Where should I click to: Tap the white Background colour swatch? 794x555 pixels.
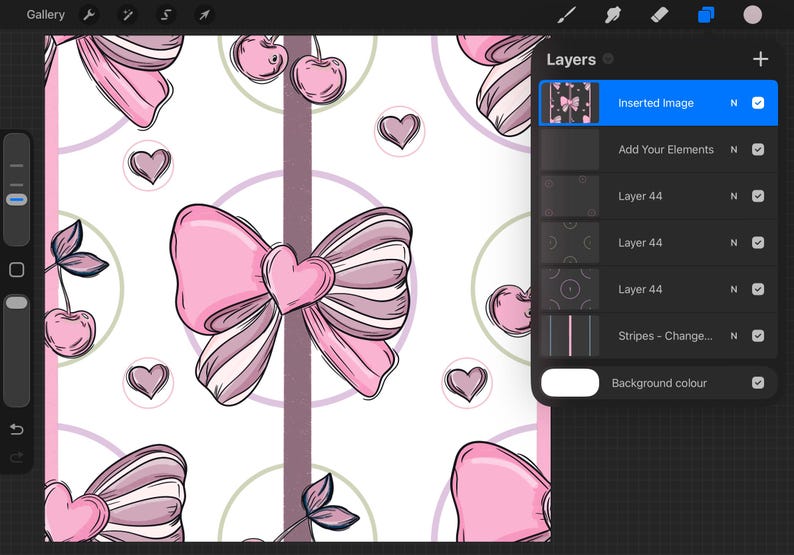click(x=570, y=383)
